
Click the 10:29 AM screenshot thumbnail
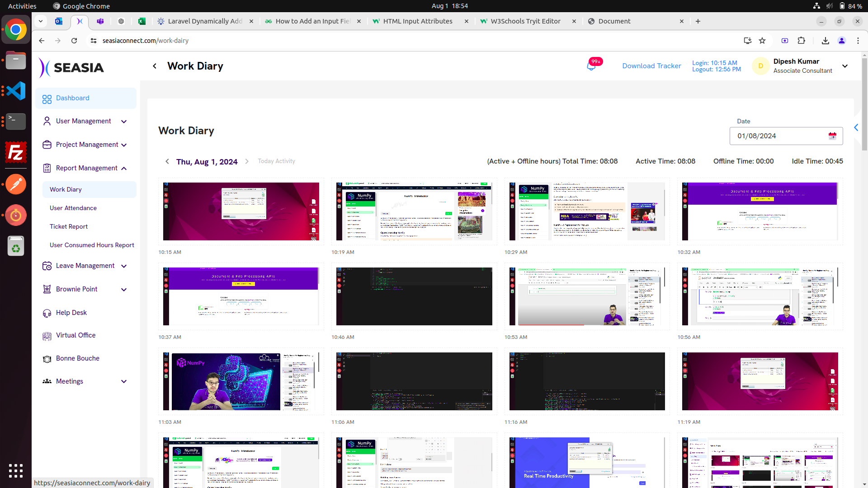coord(587,211)
